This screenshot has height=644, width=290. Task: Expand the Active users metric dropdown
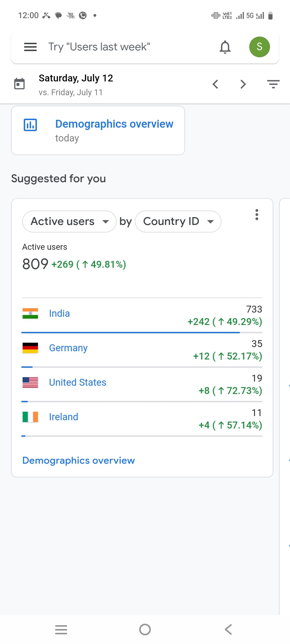(69, 221)
